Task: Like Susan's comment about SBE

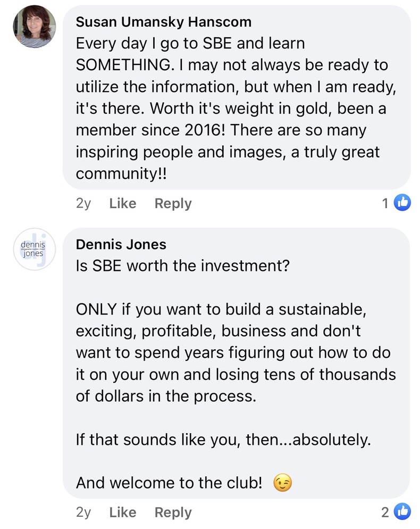Action: tap(123, 203)
